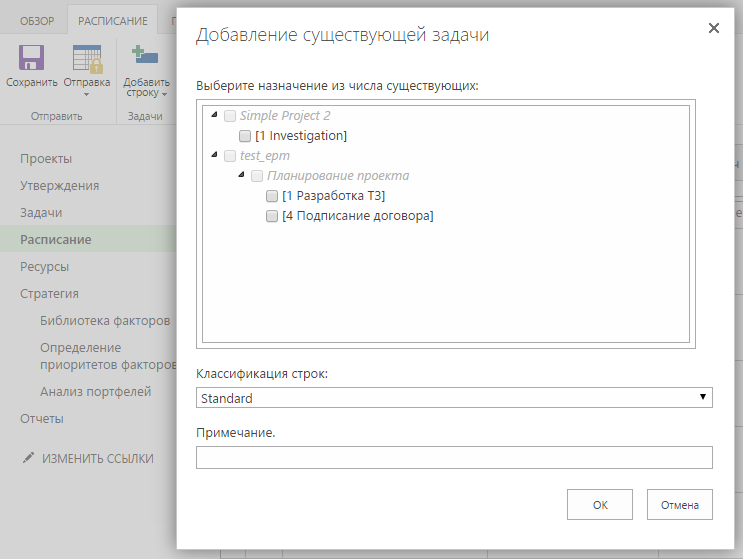743x559 pixels.
Task: Close the Добавление существующей задачи dialog
Action: 714,28
